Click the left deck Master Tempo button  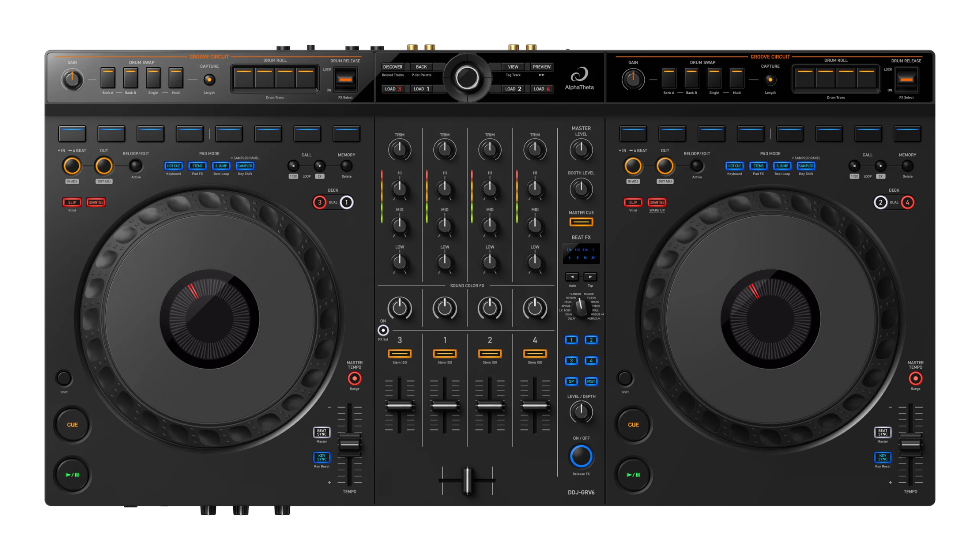[x=354, y=378]
